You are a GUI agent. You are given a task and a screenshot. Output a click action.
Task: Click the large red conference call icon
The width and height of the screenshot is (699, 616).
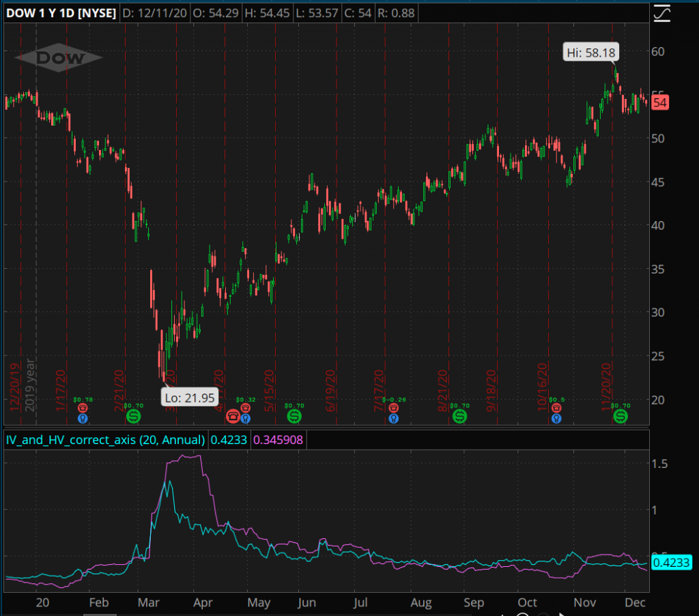[233, 416]
